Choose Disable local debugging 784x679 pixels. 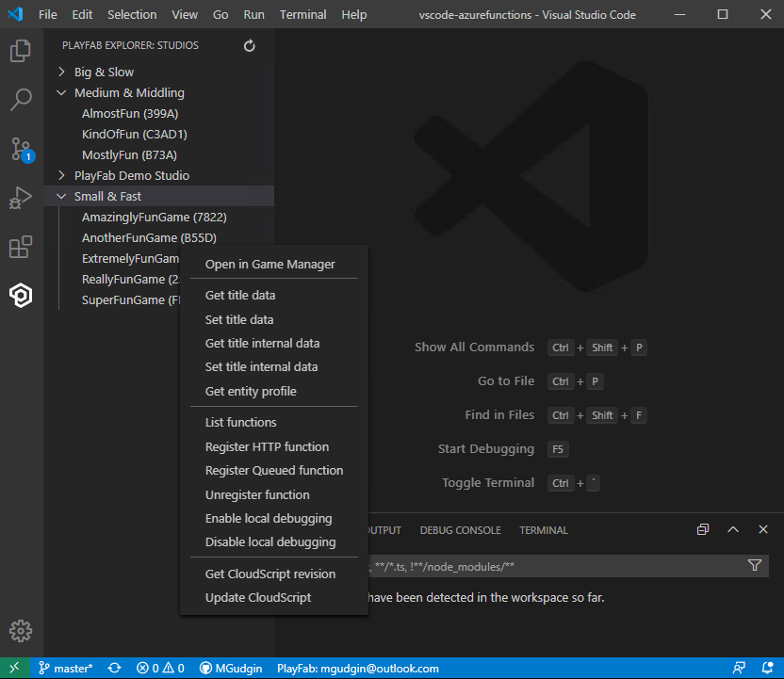pyautogui.click(x=274, y=542)
